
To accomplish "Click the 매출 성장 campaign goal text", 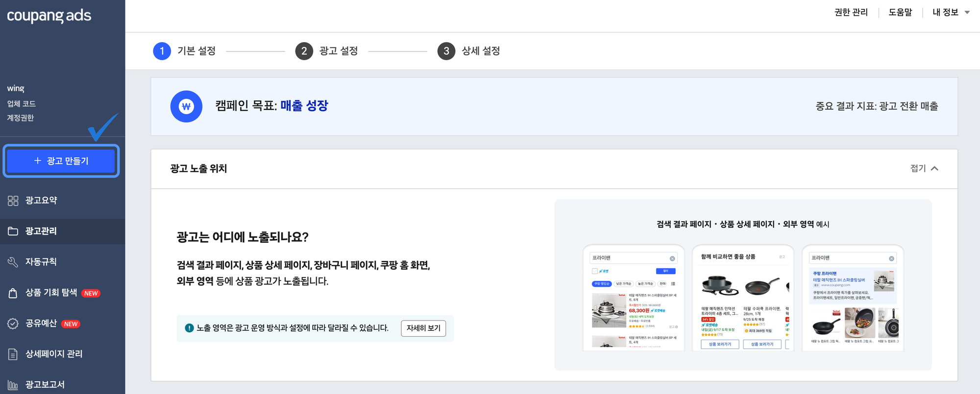I will pos(304,106).
